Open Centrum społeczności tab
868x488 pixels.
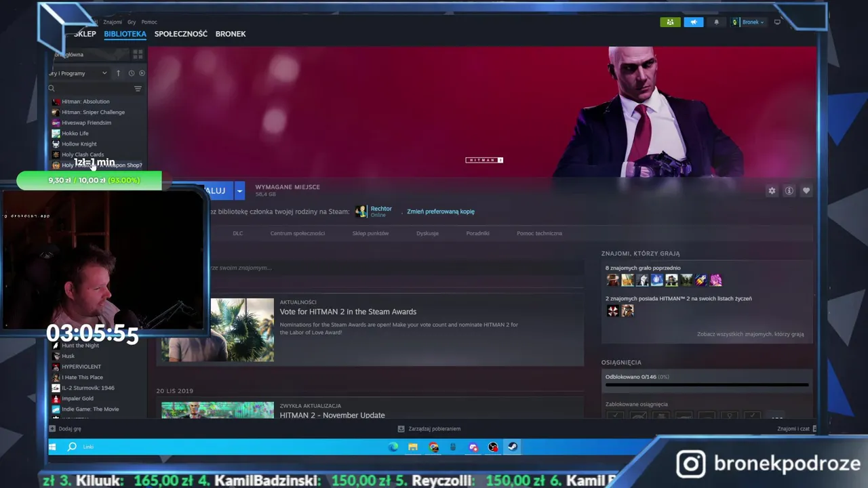point(298,233)
